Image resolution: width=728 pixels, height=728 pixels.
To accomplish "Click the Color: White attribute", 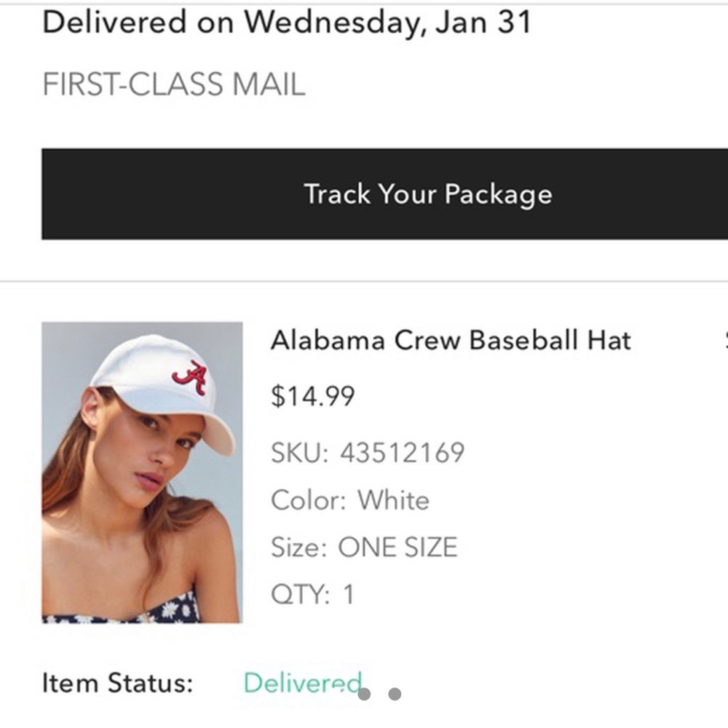I will [350, 499].
